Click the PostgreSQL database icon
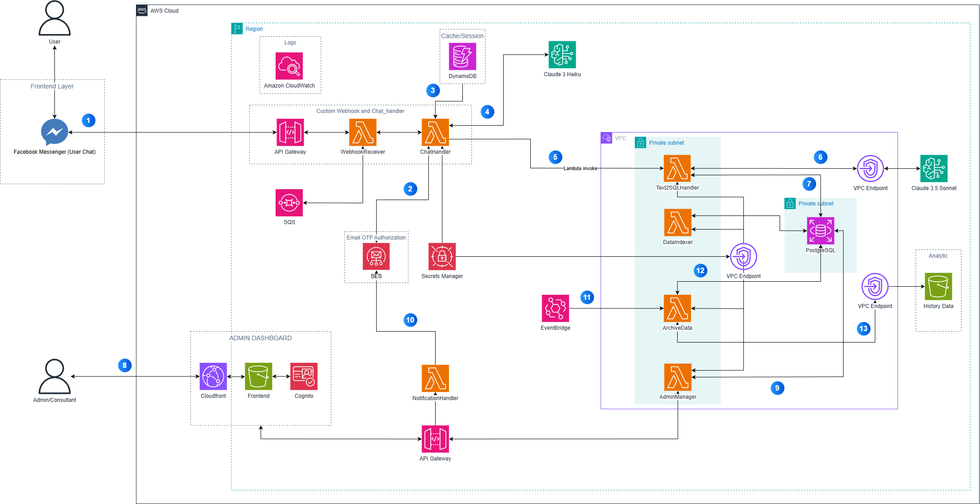 tap(820, 230)
